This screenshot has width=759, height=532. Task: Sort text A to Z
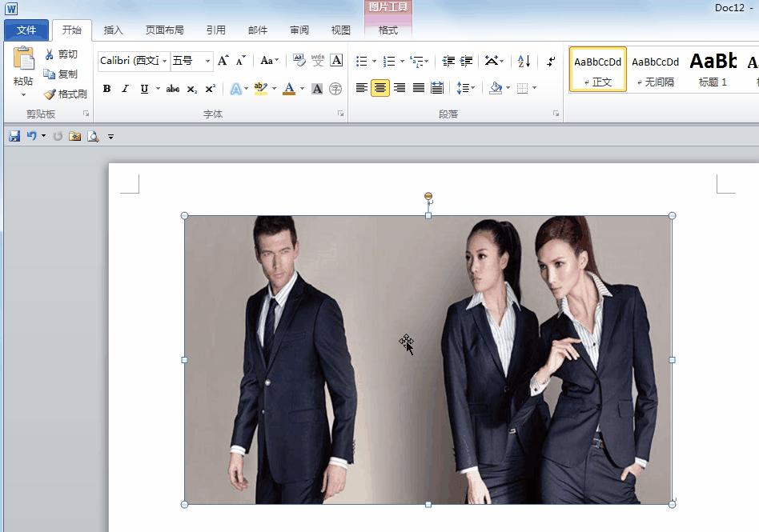[x=524, y=61]
